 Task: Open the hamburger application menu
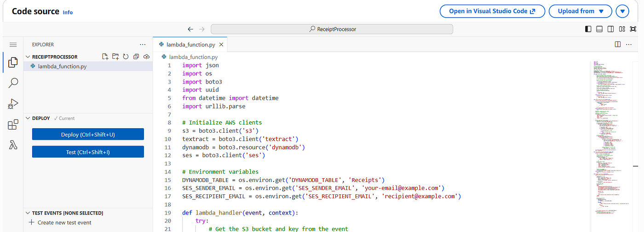pyautogui.click(x=13, y=45)
